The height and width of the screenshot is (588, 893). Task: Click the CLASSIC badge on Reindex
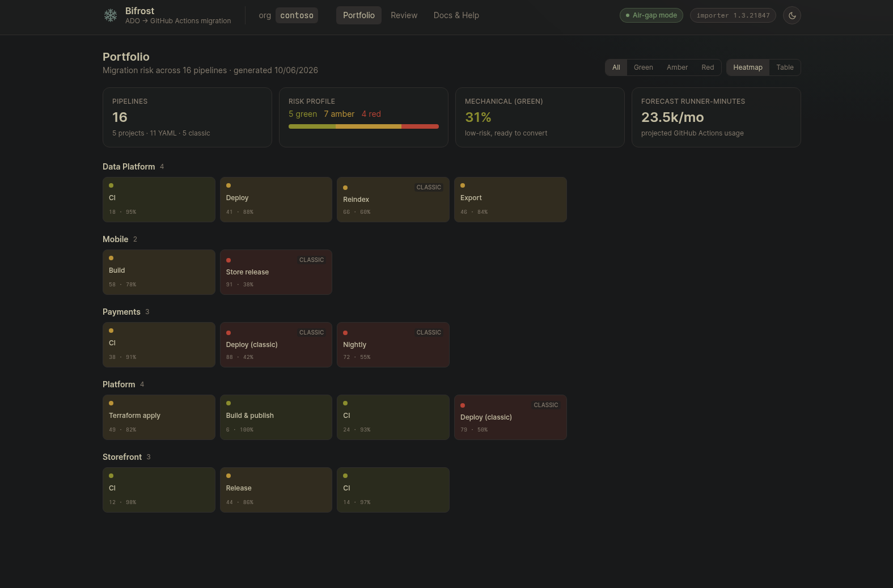429,187
